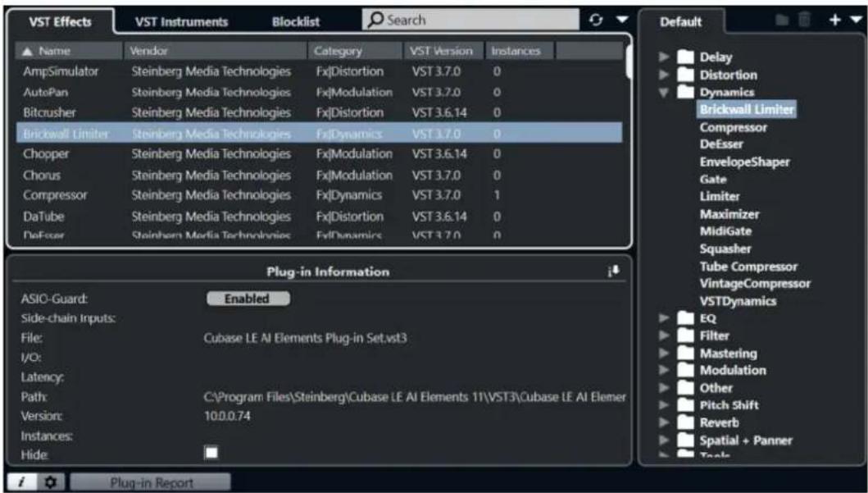868x493 pixels.
Task: Sort by the Vendor column header
Action: [x=216, y=51]
